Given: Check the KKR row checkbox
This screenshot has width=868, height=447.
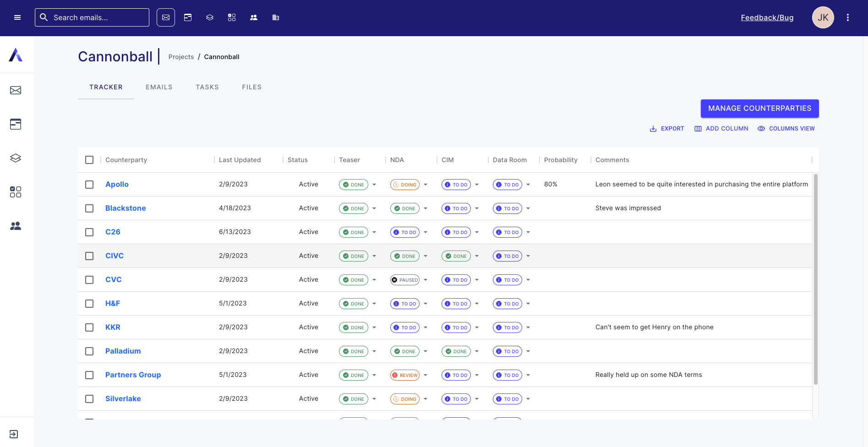Looking at the screenshot, I should tap(89, 327).
